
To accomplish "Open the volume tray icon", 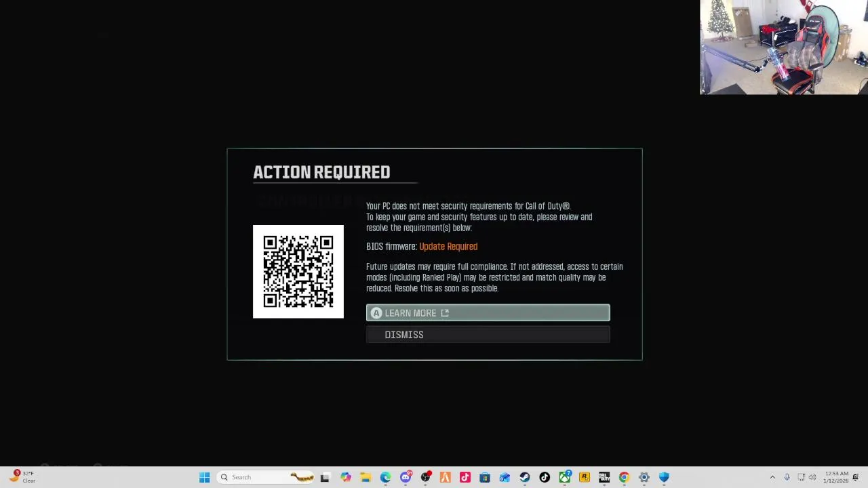I will coord(812,477).
